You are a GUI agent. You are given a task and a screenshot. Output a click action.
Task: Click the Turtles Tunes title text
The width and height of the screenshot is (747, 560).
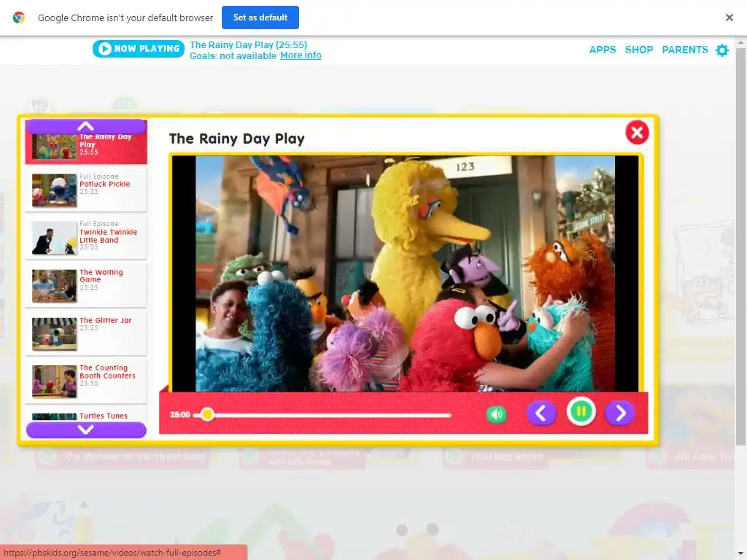pos(104,416)
